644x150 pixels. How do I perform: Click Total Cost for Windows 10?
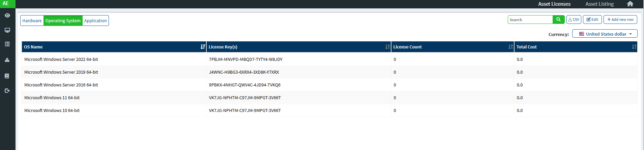coord(576,111)
